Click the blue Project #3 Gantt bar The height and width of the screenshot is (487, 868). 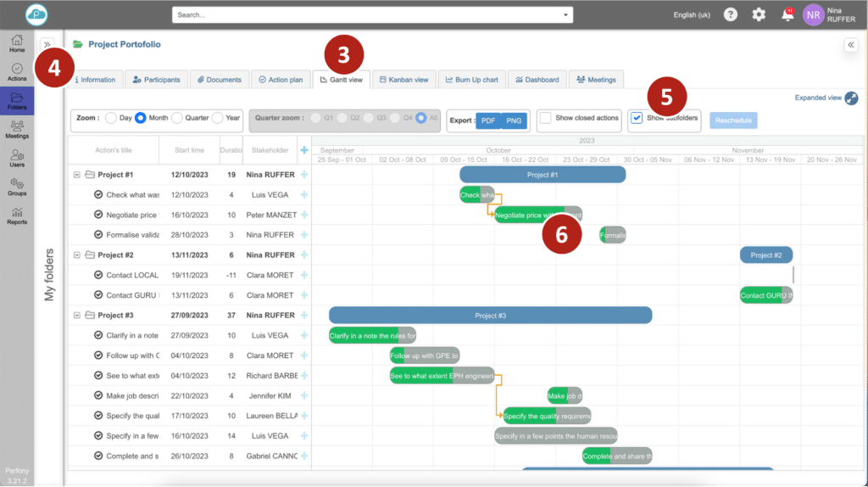tap(490, 316)
